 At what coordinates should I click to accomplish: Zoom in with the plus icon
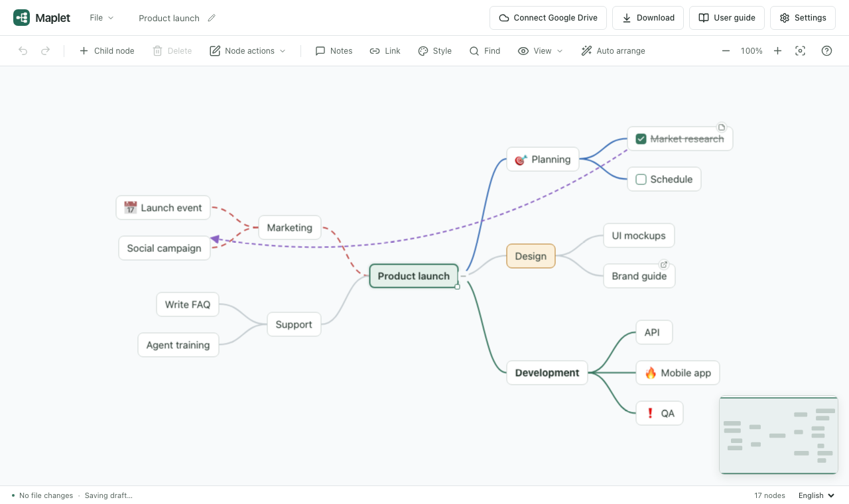(777, 51)
